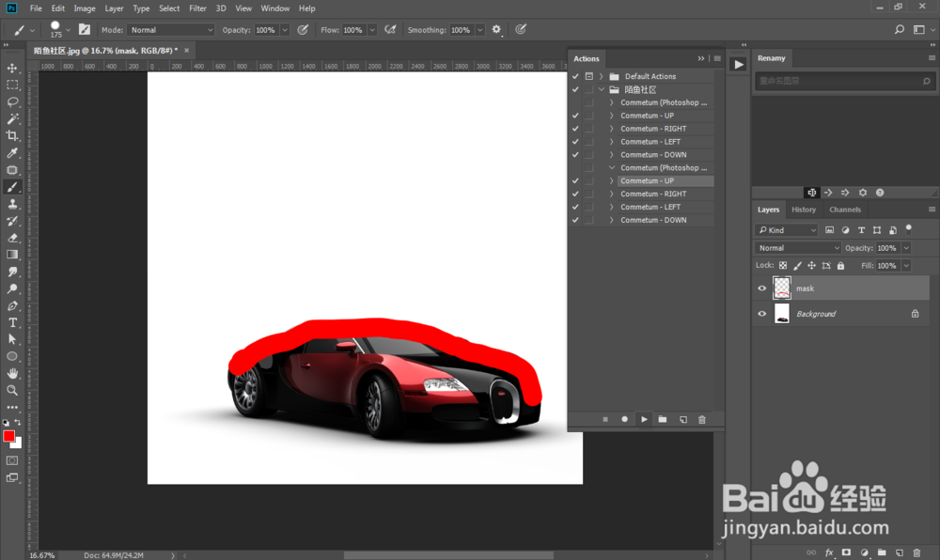Delete action using trash icon in Actions panel
This screenshot has width=940, height=560.
(x=701, y=419)
